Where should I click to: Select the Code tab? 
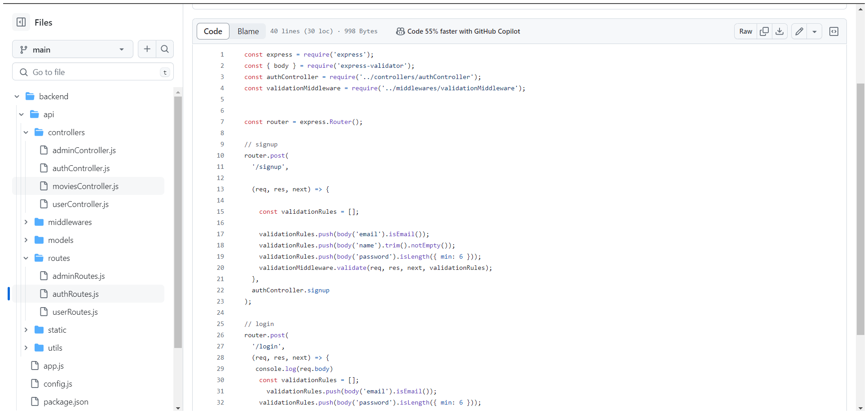[x=213, y=31]
